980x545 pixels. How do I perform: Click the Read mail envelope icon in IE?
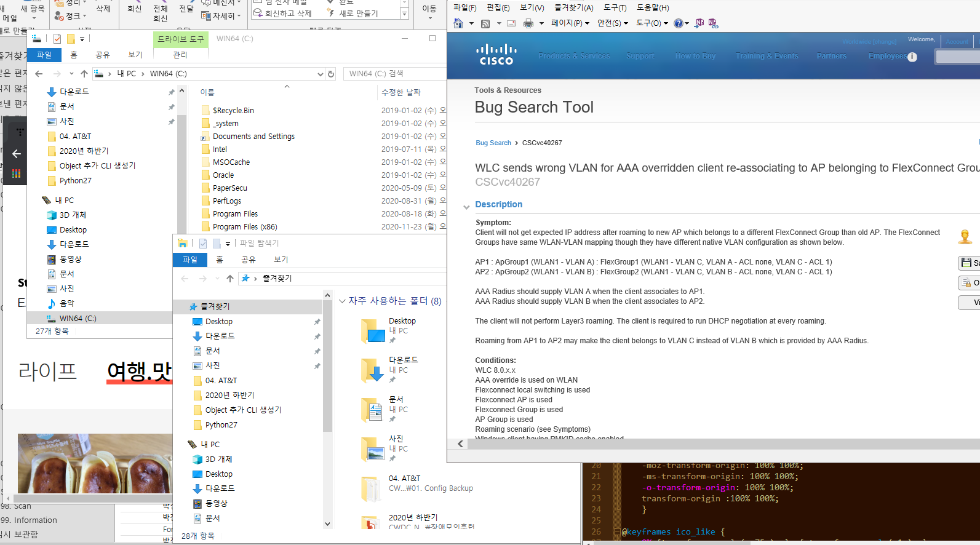(511, 23)
